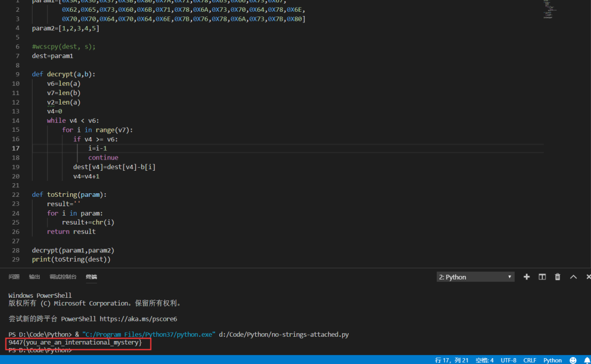The width and height of the screenshot is (591, 364).
Task: Click the flag output '9447{you_are_an_international_mystery}'
Action: pos(76,342)
